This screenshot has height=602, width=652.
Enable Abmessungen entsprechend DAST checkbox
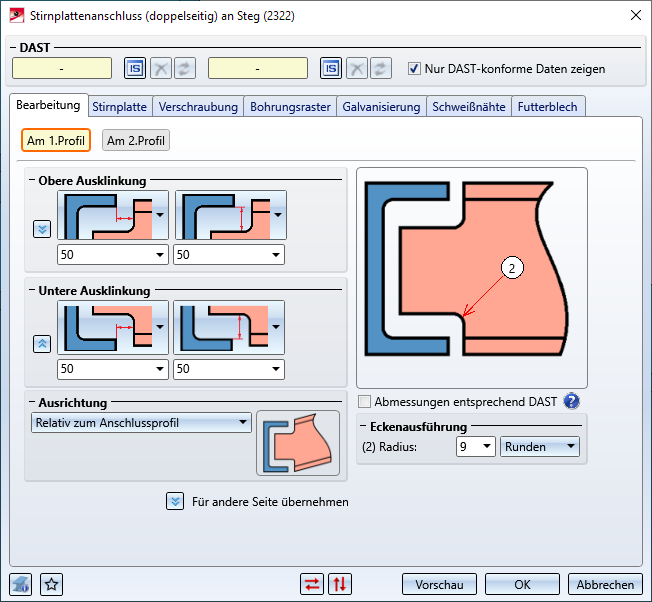[x=364, y=402]
